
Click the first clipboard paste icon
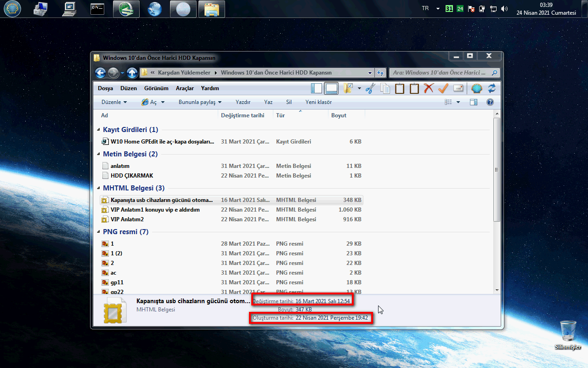click(400, 88)
